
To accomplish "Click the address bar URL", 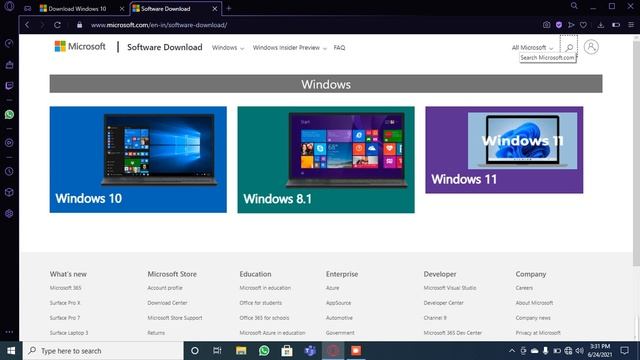I will click(x=159, y=25).
